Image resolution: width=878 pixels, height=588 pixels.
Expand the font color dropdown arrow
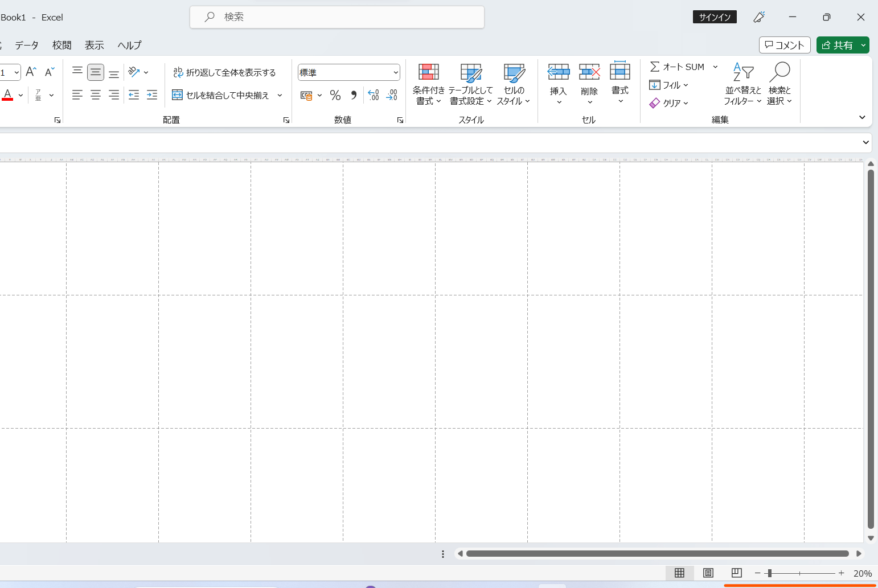(20, 95)
